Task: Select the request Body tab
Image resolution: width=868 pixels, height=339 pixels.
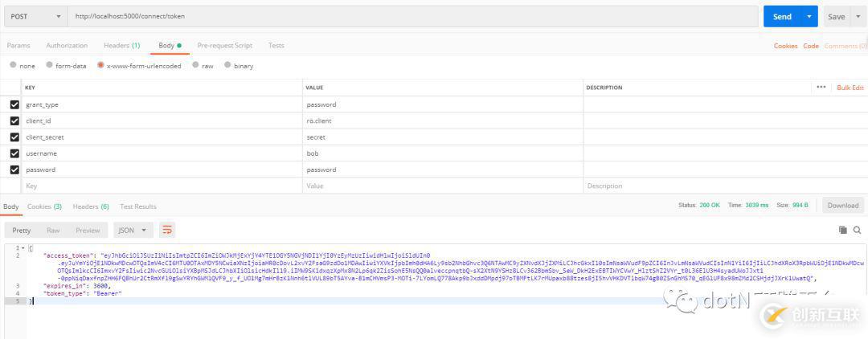Action: 170,45
